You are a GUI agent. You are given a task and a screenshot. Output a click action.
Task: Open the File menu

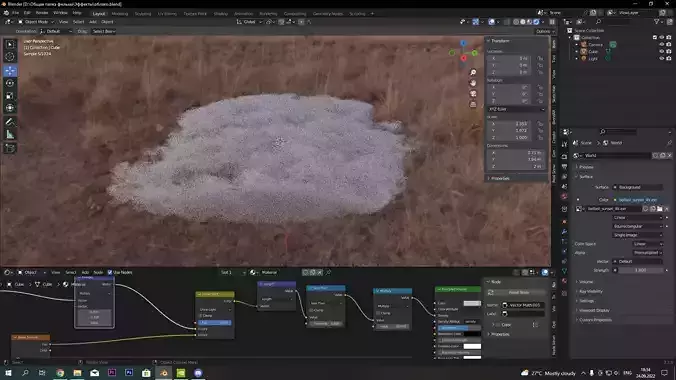pyautogui.click(x=16, y=13)
